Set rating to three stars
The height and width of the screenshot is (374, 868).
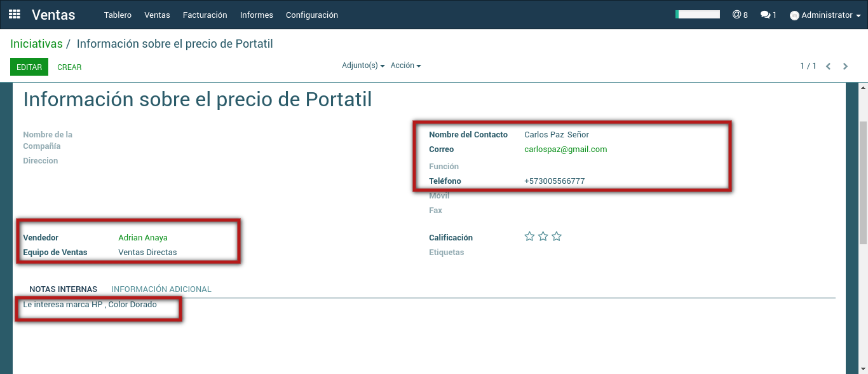pyautogui.click(x=557, y=237)
